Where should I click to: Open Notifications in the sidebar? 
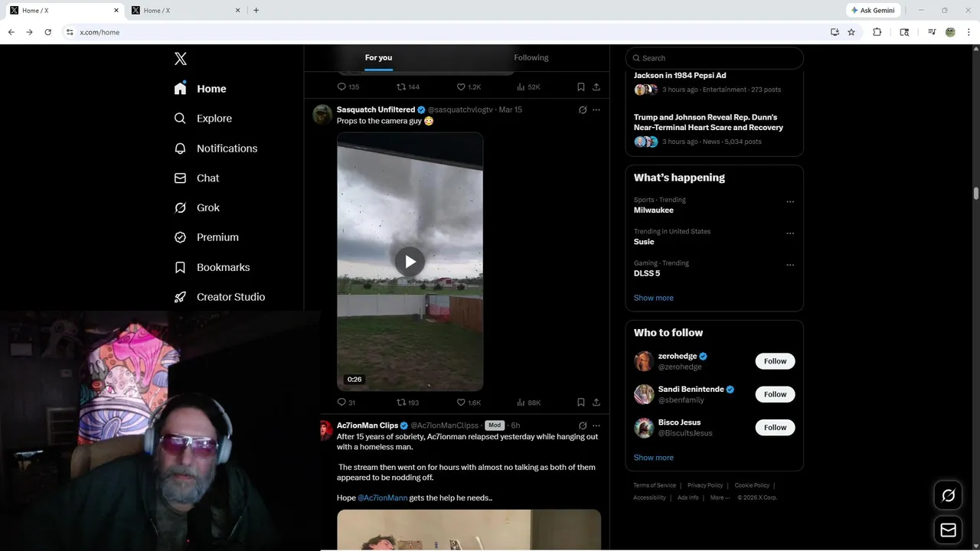pyautogui.click(x=216, y=148)
